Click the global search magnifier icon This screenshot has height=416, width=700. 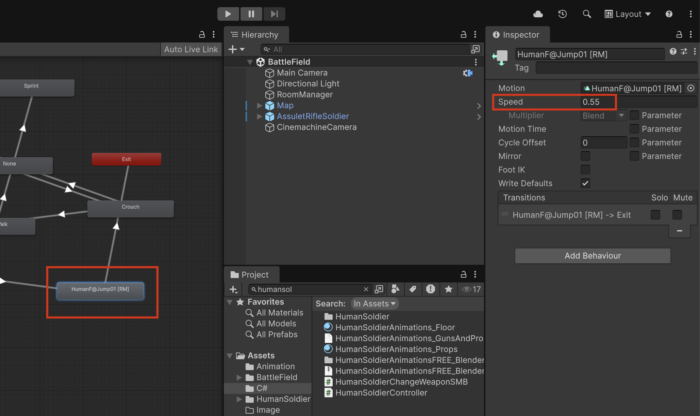pyautogui.click(x=585, y=14)
